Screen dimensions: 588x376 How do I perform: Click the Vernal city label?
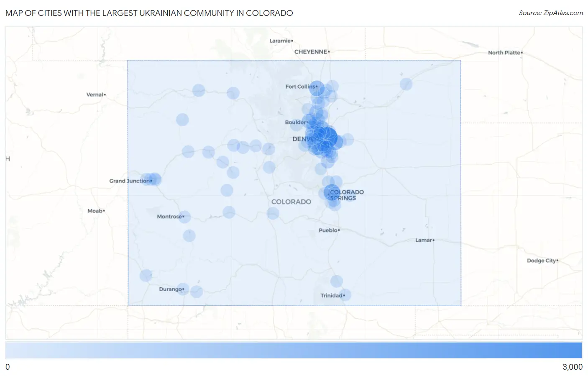click(x=96, y=95)
